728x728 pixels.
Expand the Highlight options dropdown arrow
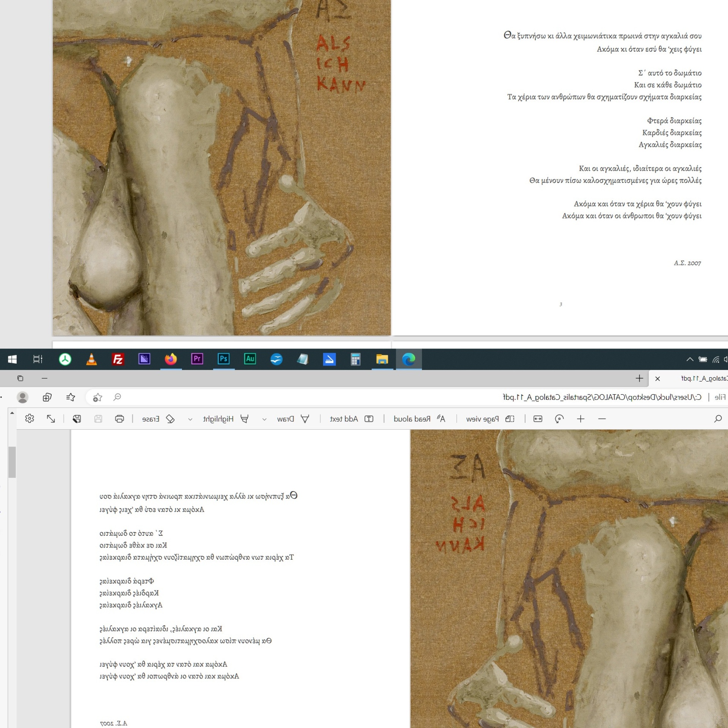pos(190,419)
